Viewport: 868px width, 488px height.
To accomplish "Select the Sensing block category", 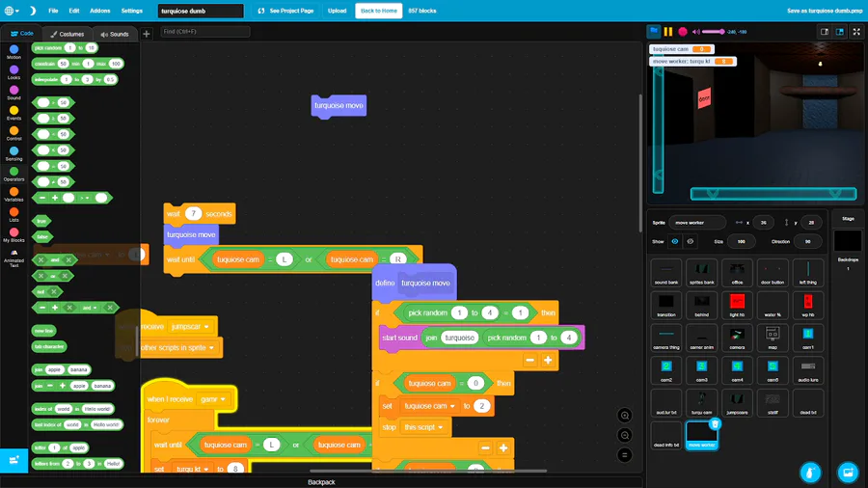I will point(14,153).
